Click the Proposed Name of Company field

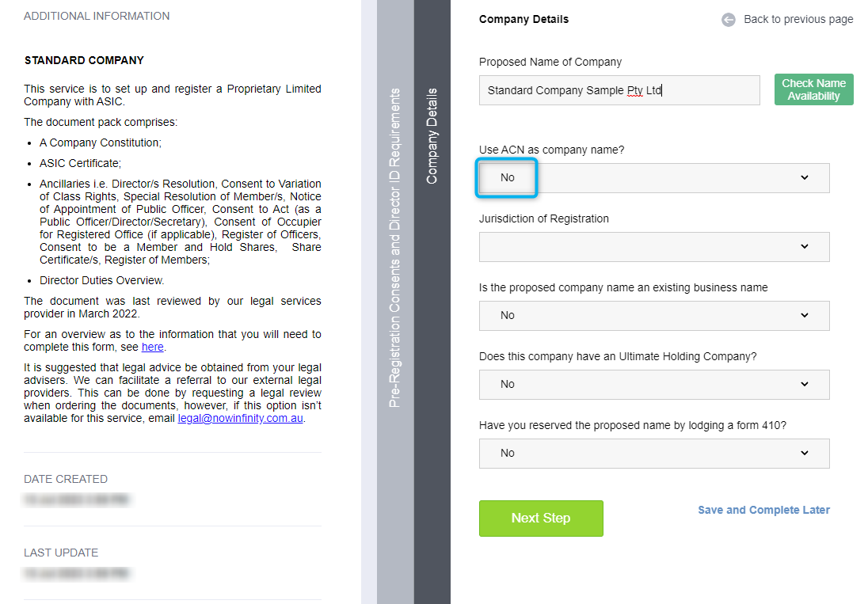[x=619, y=90]
